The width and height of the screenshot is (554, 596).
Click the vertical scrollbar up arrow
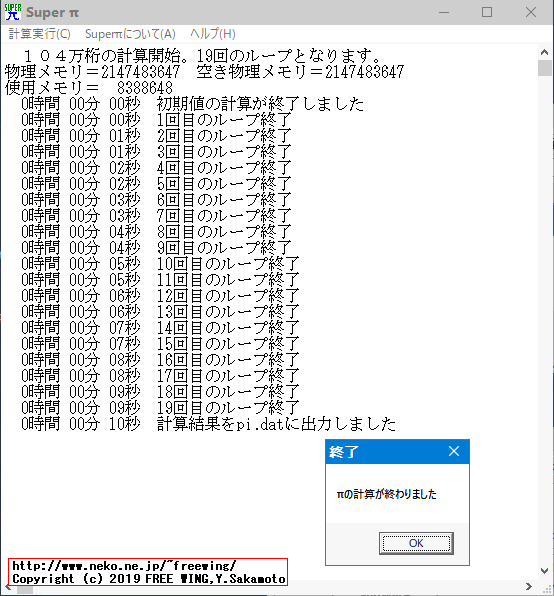(x=545, y=52)
